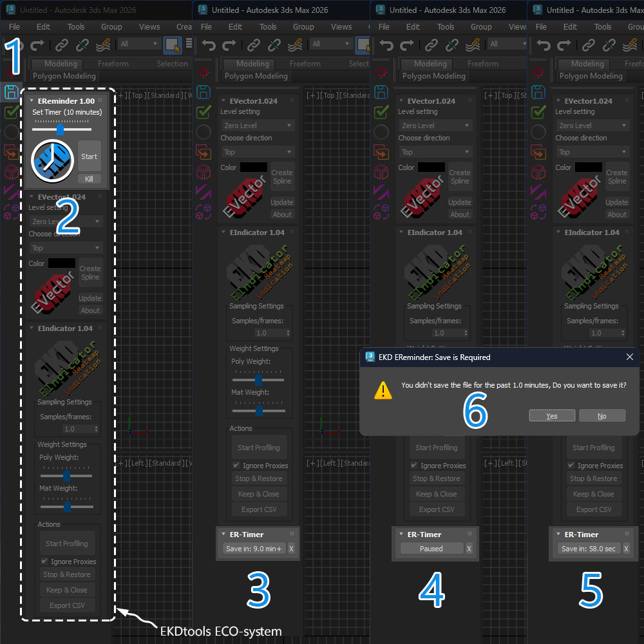Click the EReminder Start button

pyautogui.click(x=89, y=156)
